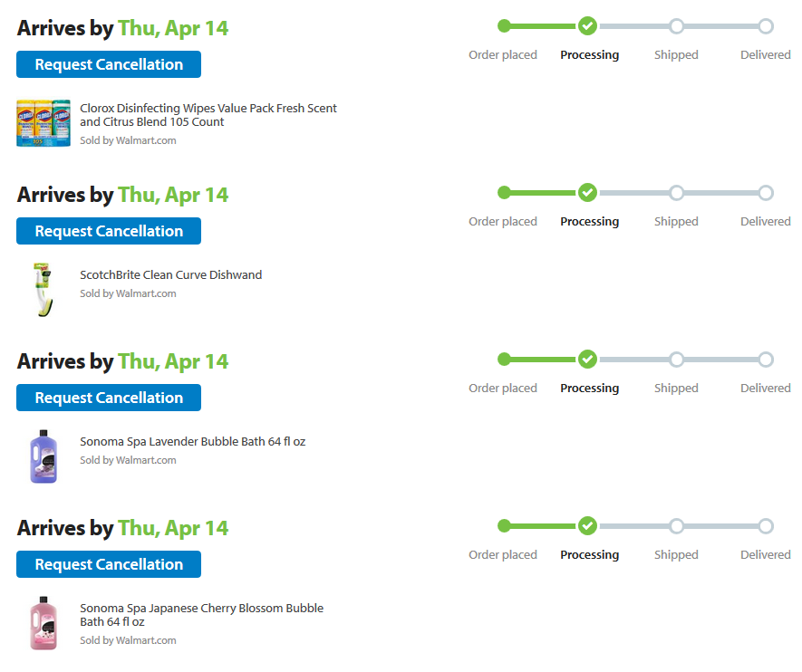The width and height of the screenshot is (802, 672).
Task: Request cancellation of the Clorox Disinfecting Wipes
Action: point(109,64)
